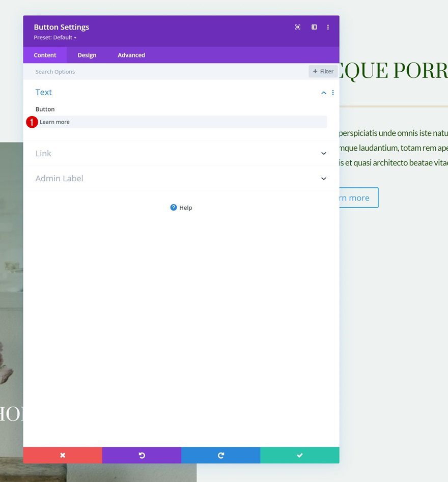
Task: Edit the Button text field reading Learn more
Action: (178, 122)
